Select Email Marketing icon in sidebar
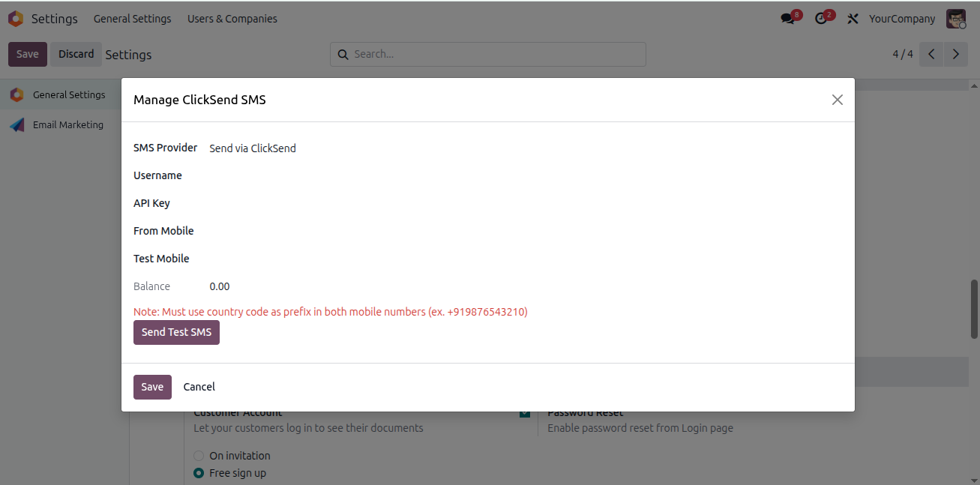The height and width of the screenshot is (485, 980). click(16, 124)
